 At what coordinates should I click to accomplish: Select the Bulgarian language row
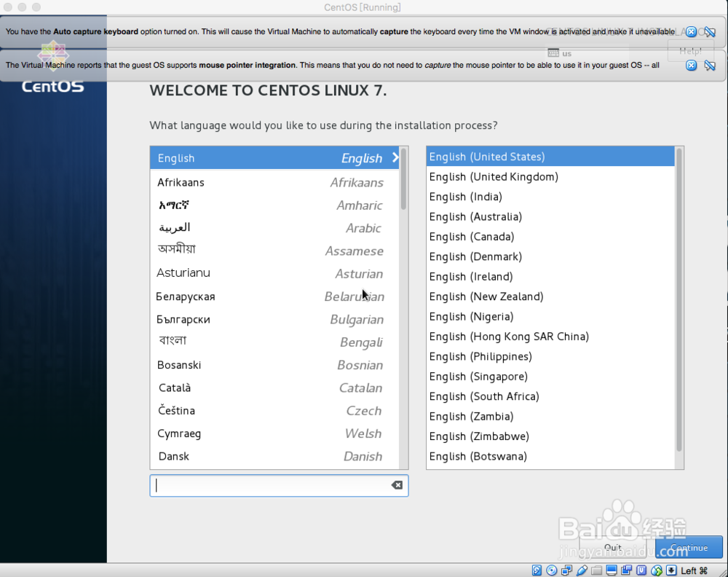(x=274, y=319)
